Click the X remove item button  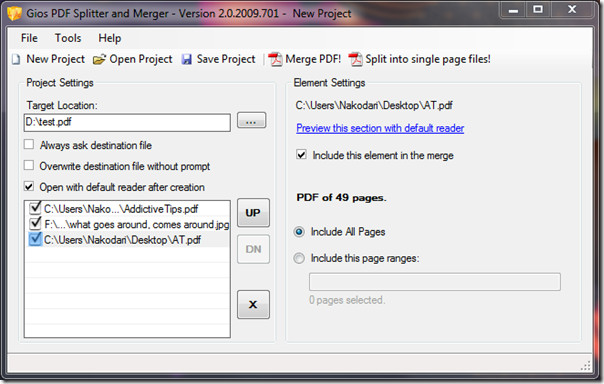click(253, 304)
